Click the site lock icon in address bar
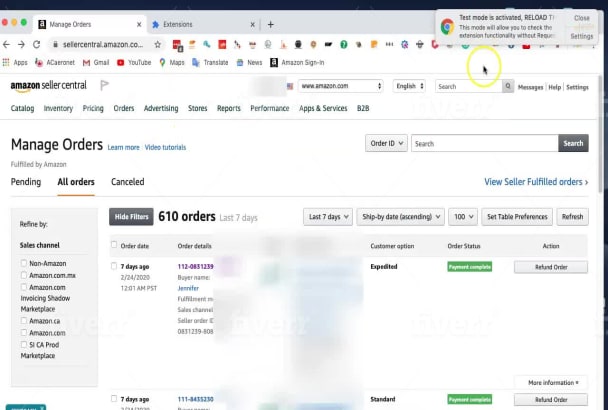Screen dimensions: 608x410 (55, 45)
